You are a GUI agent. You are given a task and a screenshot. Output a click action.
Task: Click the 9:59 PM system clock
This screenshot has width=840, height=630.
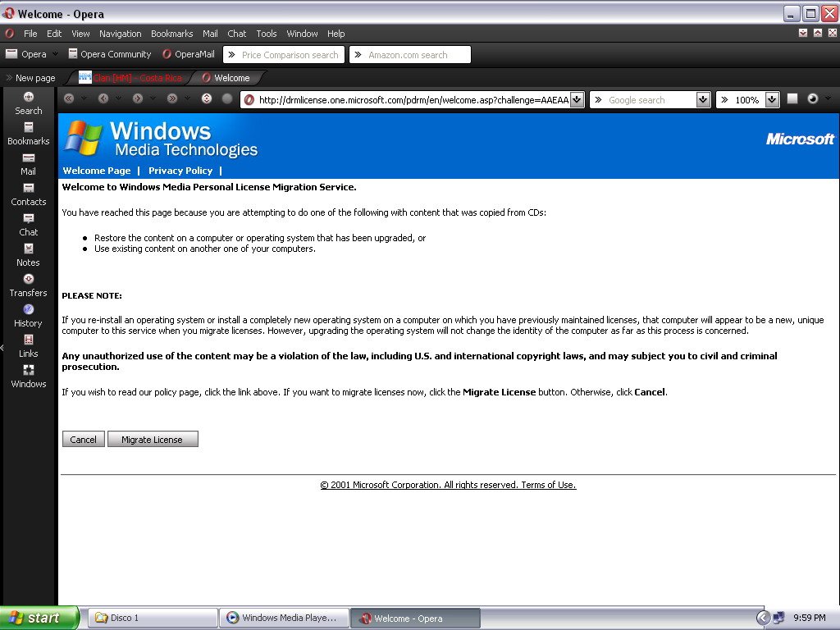pyautogui.click(x=810, y=618)
